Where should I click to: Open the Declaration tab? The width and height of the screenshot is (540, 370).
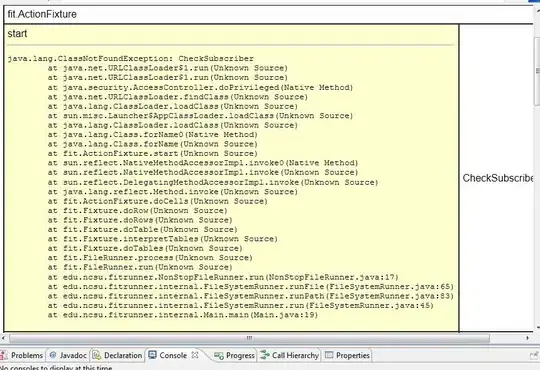pos(117,355)
